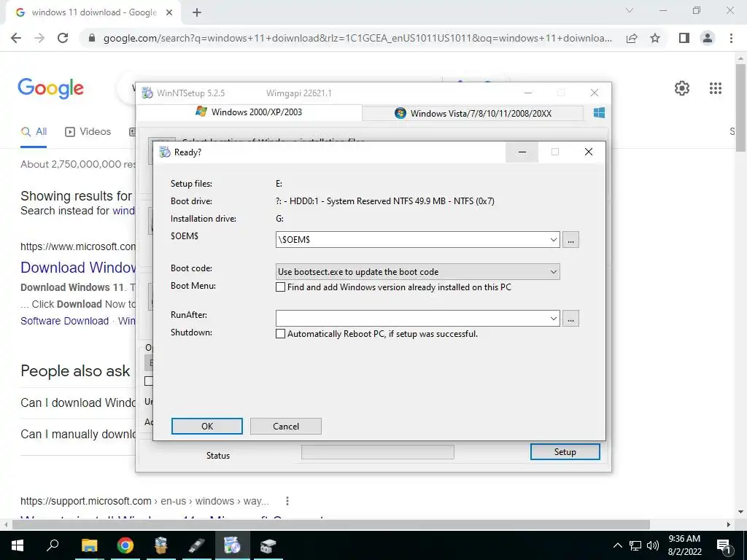Open Windows Start menu
This screenshot has height=560, width=747.
18,545
